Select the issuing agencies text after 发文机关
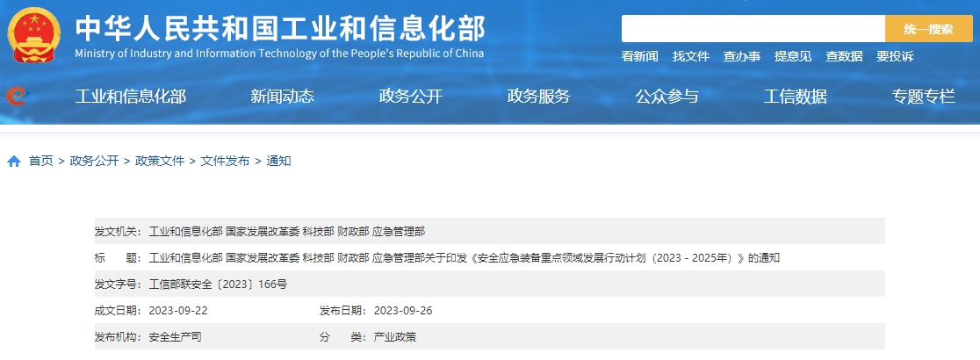This screenshot has height=360, width=980. (x=287, y=231)
